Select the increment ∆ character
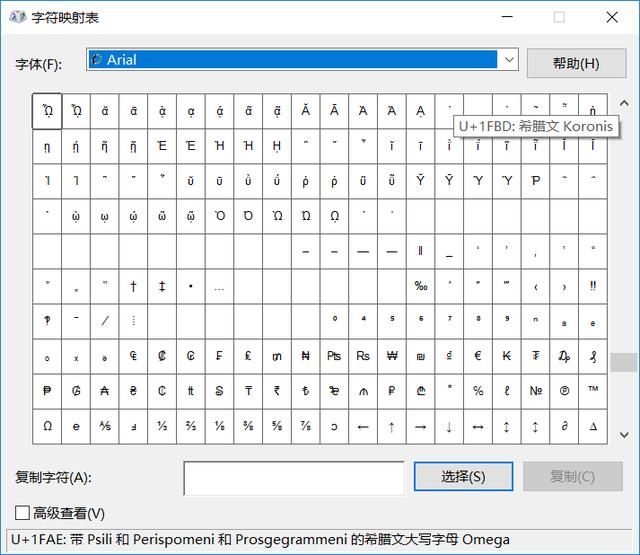Screen dimensions: 640x555 tap(593, 426)
